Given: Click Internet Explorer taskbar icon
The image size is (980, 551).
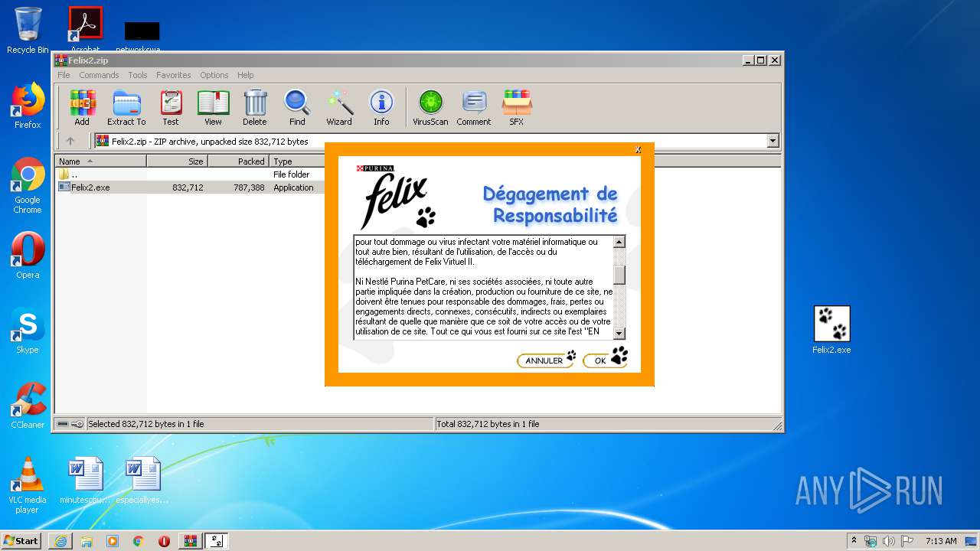Looking at the screenshot, I should [x=60, y=541].
